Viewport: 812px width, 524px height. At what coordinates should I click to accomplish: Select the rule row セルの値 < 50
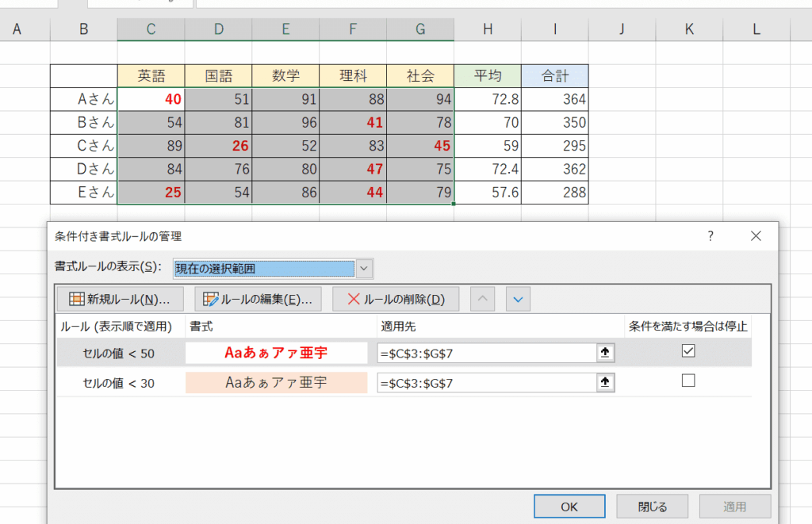click(x=119, y=353)
